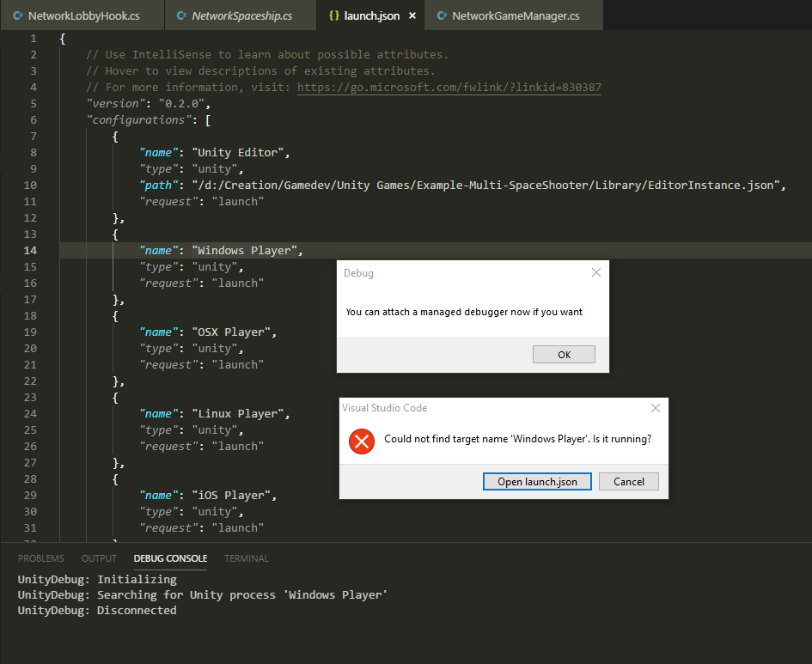Viewport: 812px width, 664px height.
Task: Switch to the PROBLEMS panel tab
Action: (40, 557)
